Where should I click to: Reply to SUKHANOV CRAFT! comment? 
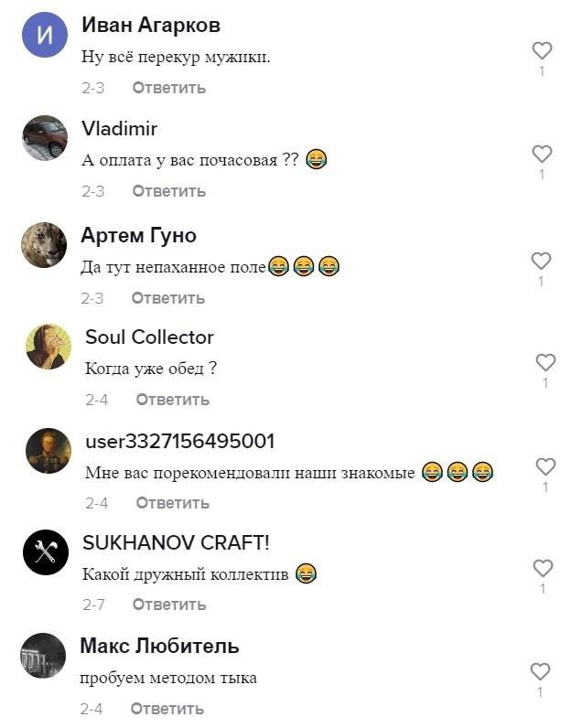(168, 605)
